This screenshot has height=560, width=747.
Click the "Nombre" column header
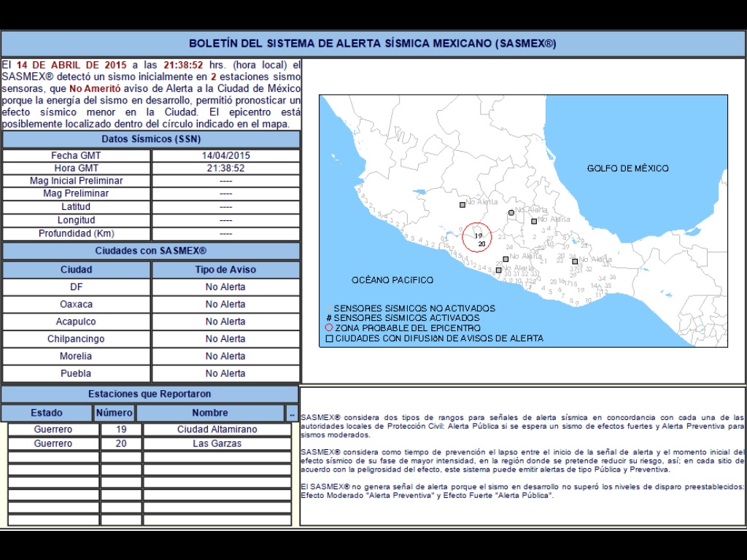pos(210,413)
